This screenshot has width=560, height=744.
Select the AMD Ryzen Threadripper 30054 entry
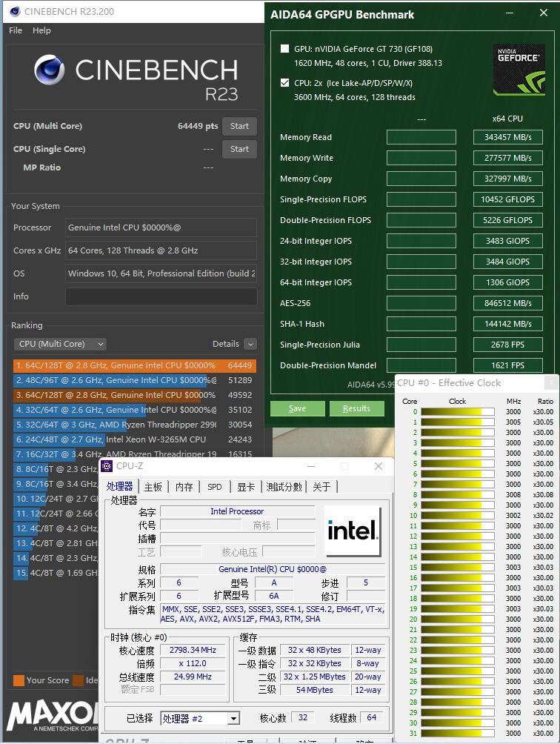tap(135, 425)
